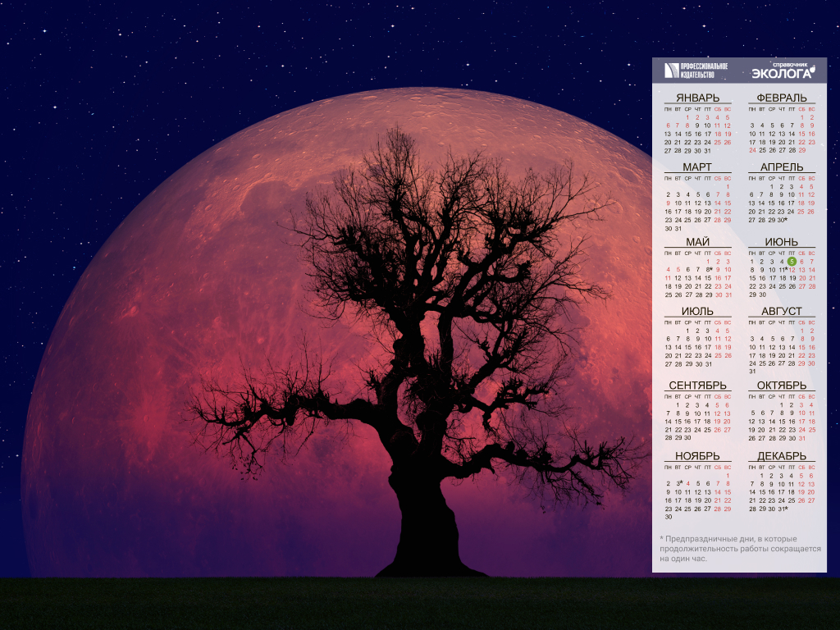Click date 31 in ЯНВАРЬ
The image size is (840, 630).
click(708, 151)
